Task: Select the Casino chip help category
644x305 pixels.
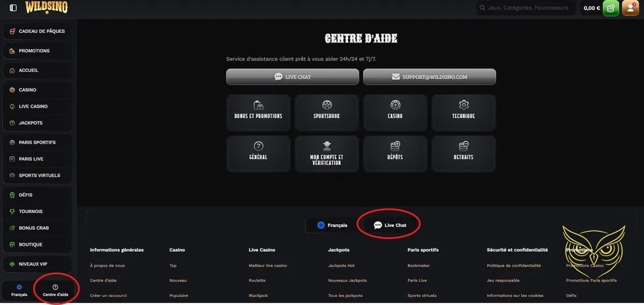Action: 395,112
